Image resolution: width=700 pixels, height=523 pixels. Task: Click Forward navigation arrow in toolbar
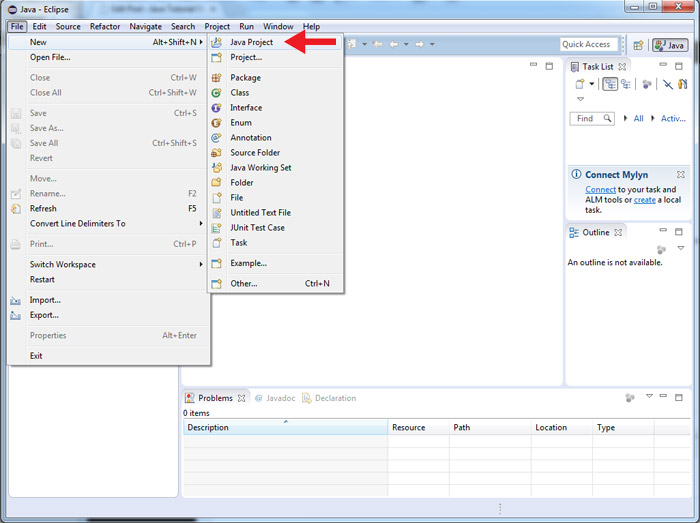[x=419, y=44]
